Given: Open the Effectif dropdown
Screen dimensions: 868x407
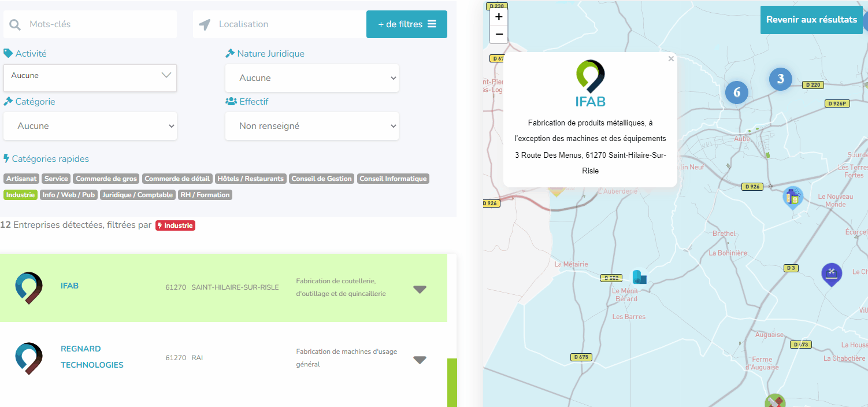Looking at the screenshot, I should 312,126.
